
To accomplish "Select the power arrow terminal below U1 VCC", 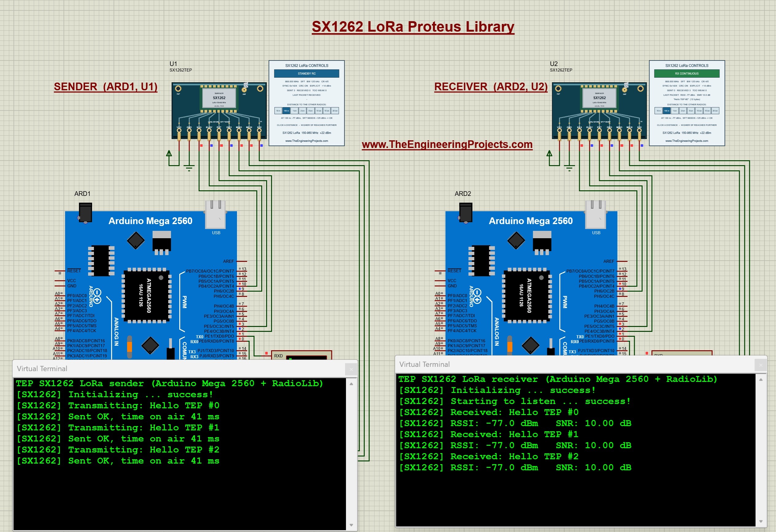I will click(x=169, y=153).
